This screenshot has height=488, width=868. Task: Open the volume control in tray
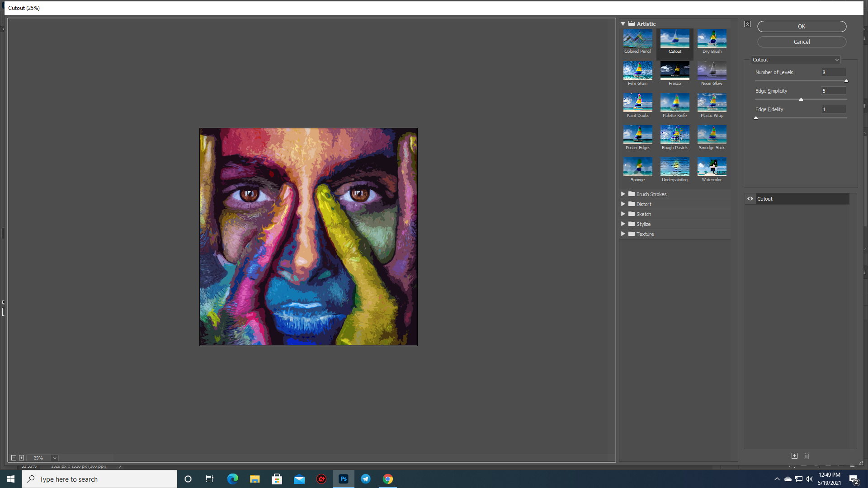[809, 479]
